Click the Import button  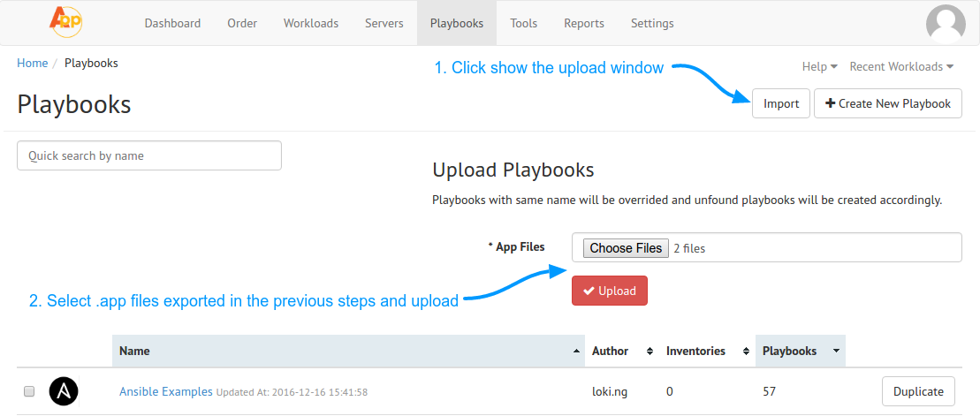click(x=781, y=103)
